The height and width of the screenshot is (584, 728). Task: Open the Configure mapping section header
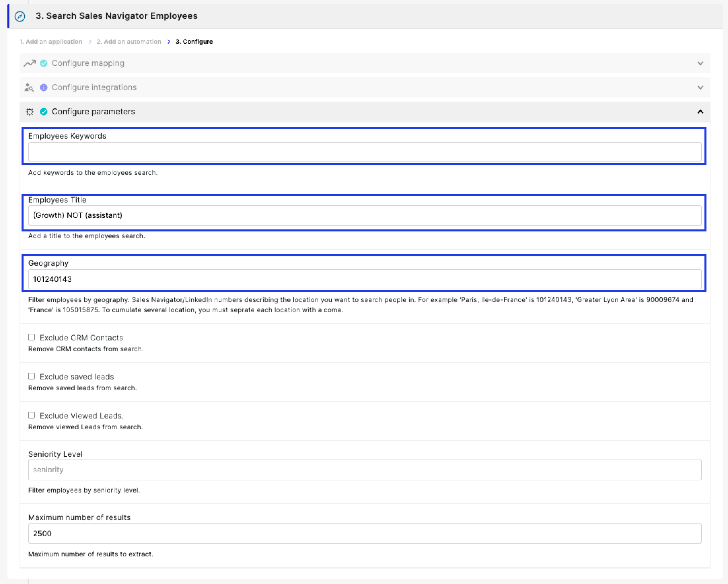click(x=365, y=63)
